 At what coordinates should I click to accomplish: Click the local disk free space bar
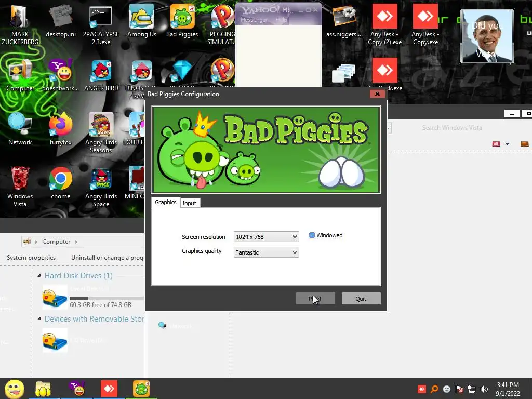click(x=107, y=298)
